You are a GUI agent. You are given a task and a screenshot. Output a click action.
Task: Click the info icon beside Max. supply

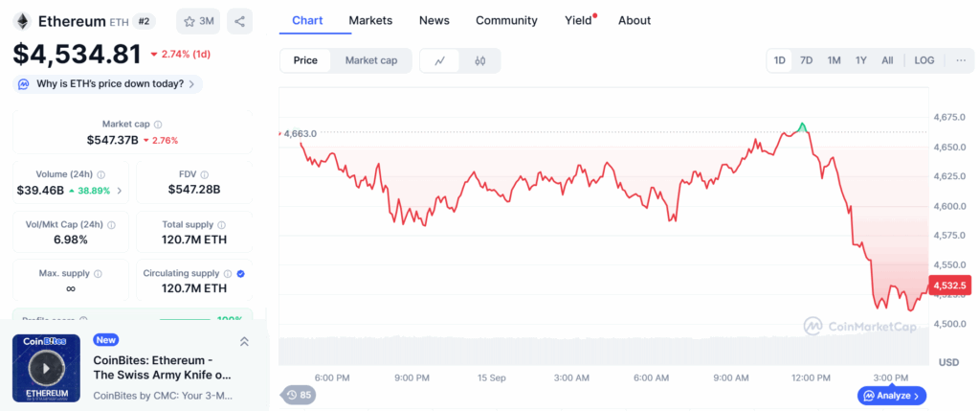[x=98, y=273]
